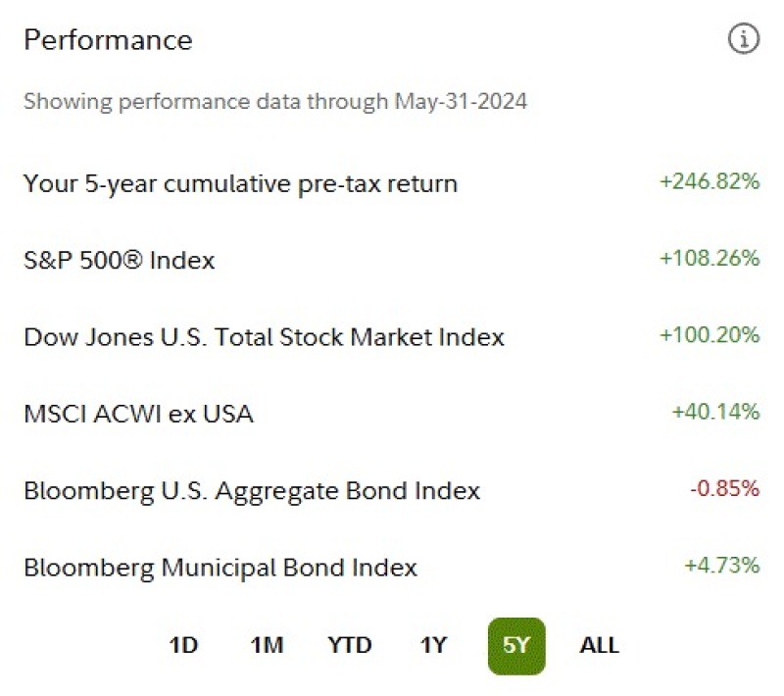Screen dimensions: 784x696
Task: Select the 1D time range tab
Action: pyautogui.click(x=183, y=645)
